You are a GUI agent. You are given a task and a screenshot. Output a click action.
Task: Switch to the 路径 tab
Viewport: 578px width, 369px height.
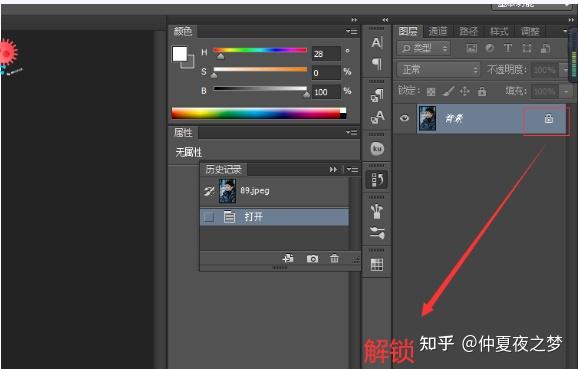[469, 31]
